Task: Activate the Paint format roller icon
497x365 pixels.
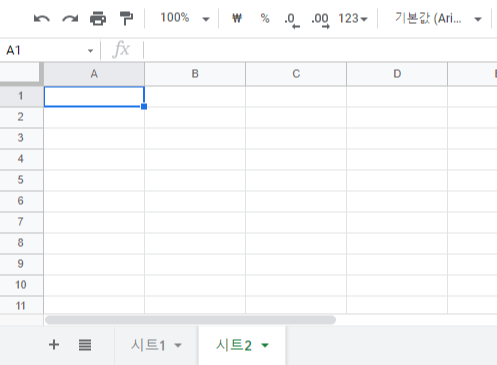Action: click(x=126, y=18)
